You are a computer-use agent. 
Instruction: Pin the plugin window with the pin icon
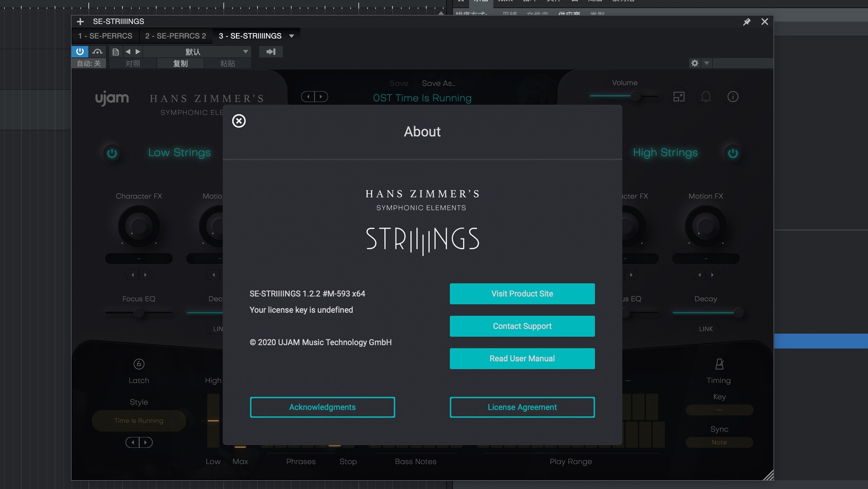click(x=747, y=22)
